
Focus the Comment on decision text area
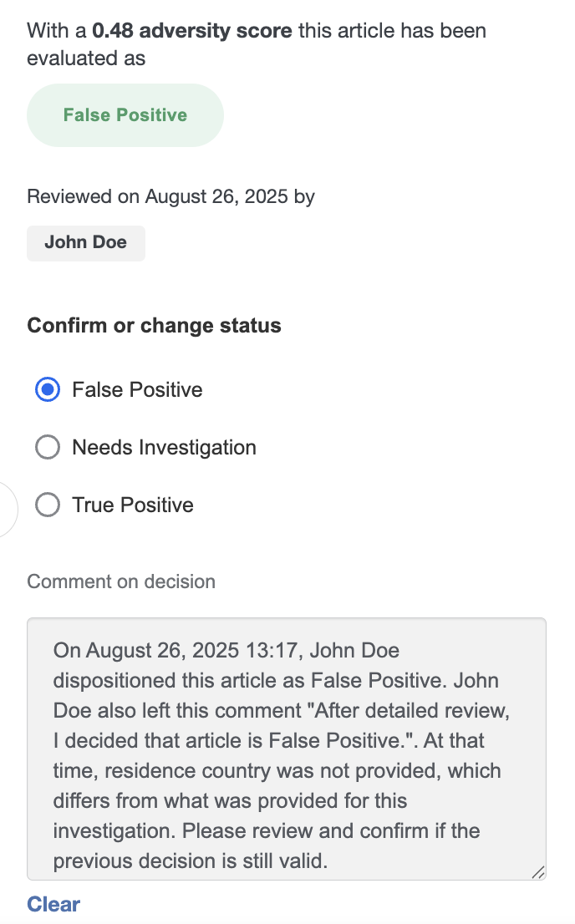pyautogui.click(x=287, y=749)
